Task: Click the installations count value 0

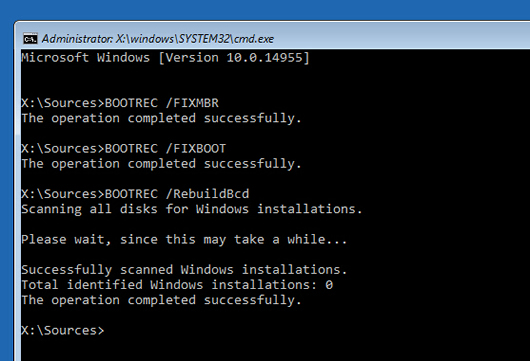Action: pyautogui.click(x=329, y=285)
